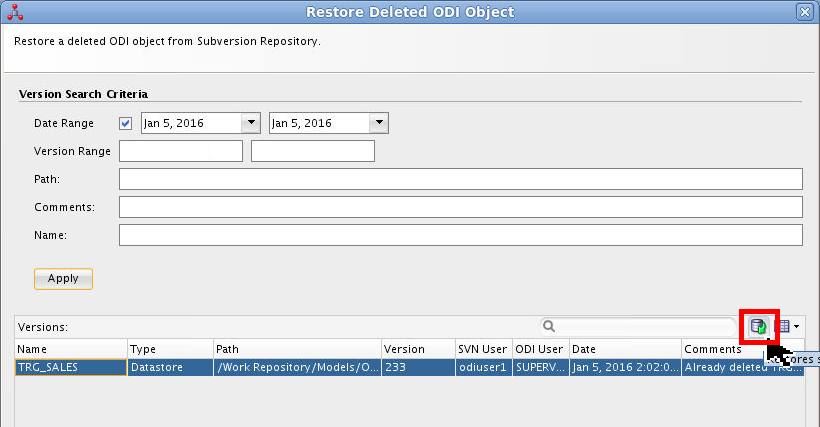Focus the second Version Range field
Image resolution: width=820 pixels, height=427 pixels.
pyautogui.click(x=313, y=151)
